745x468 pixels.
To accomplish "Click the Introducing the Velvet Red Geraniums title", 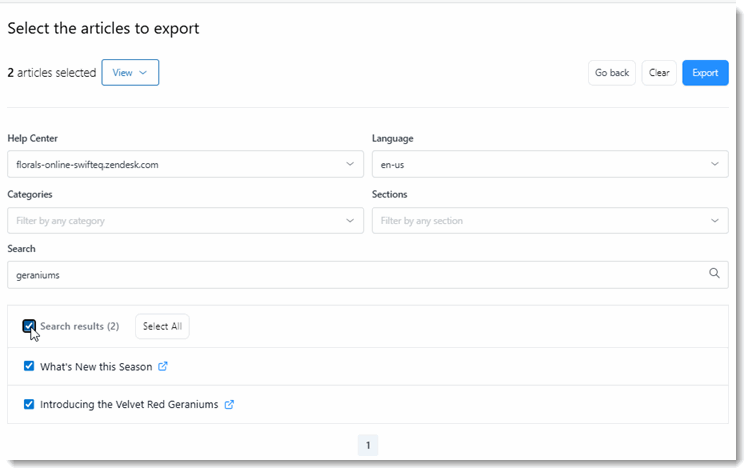I will click(x=129, y=404).
